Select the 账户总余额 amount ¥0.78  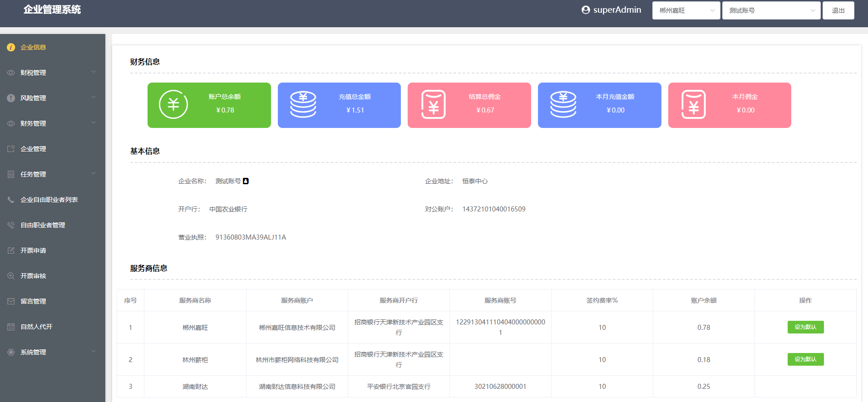coord(225,110)
